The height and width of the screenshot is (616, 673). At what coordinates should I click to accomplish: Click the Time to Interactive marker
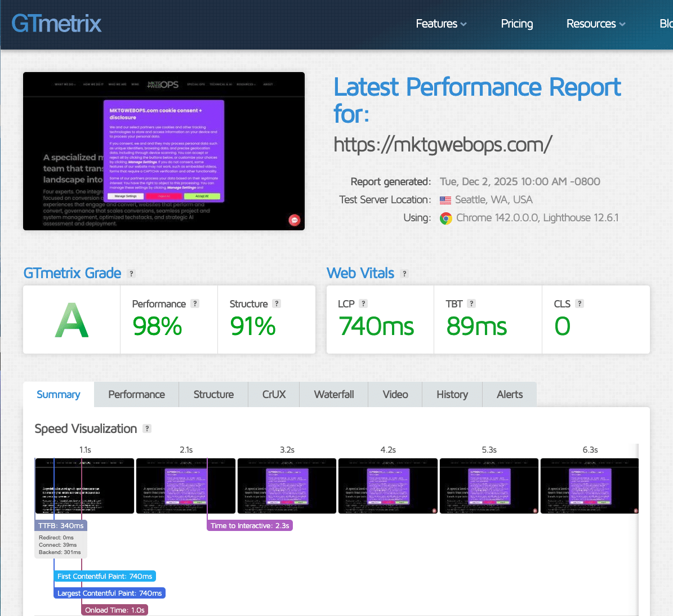[250, 525]
